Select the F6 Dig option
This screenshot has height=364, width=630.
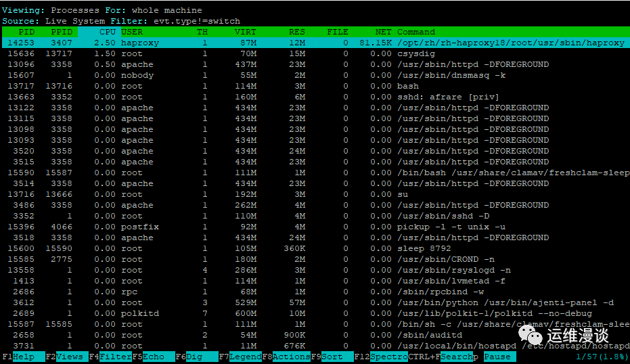pos(197,357)
